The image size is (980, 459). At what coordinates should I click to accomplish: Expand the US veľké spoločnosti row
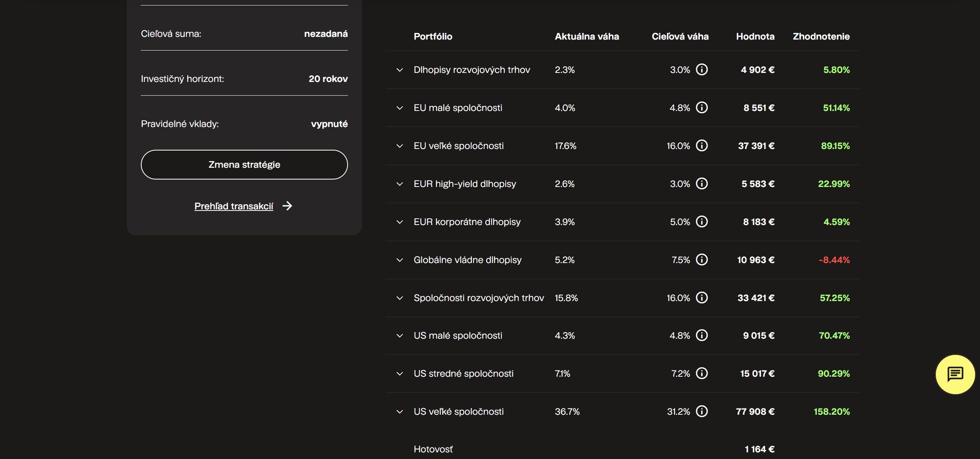[399, 412]
